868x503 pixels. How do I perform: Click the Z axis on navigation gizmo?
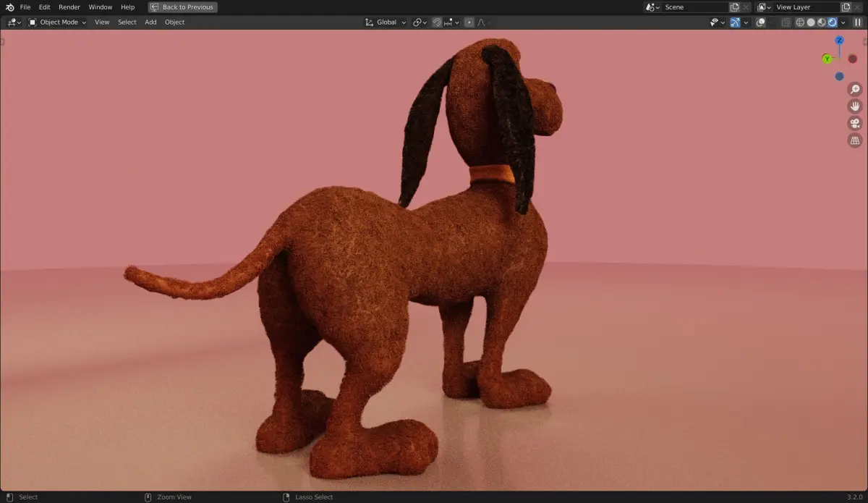[x=840, y=41]
